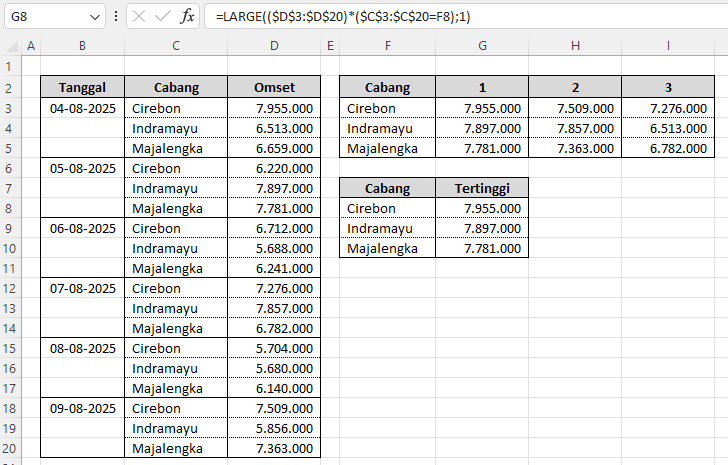Click Cabang header in column C
This screenshot has width=728, height=465.
(x=176, y=87)
